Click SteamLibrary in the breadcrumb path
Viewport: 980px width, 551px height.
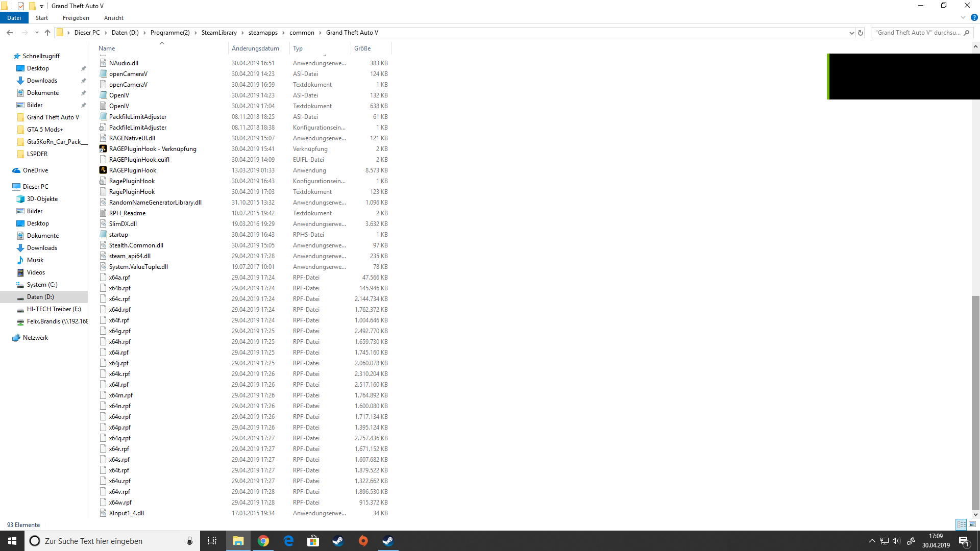point(219,33)
